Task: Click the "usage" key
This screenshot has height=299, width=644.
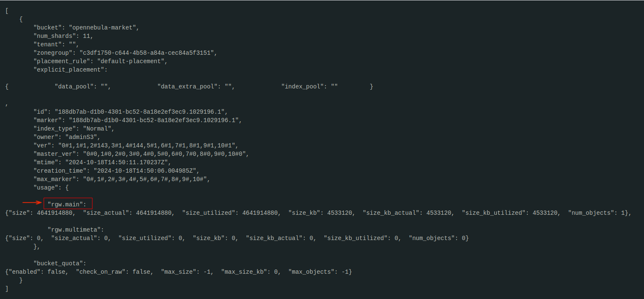Action: 45,187
